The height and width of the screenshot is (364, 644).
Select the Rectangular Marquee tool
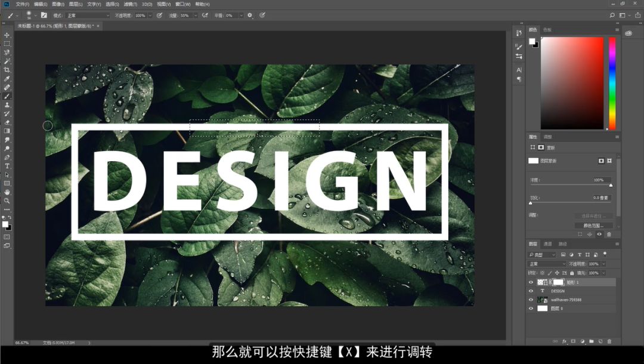coord(7,44)
